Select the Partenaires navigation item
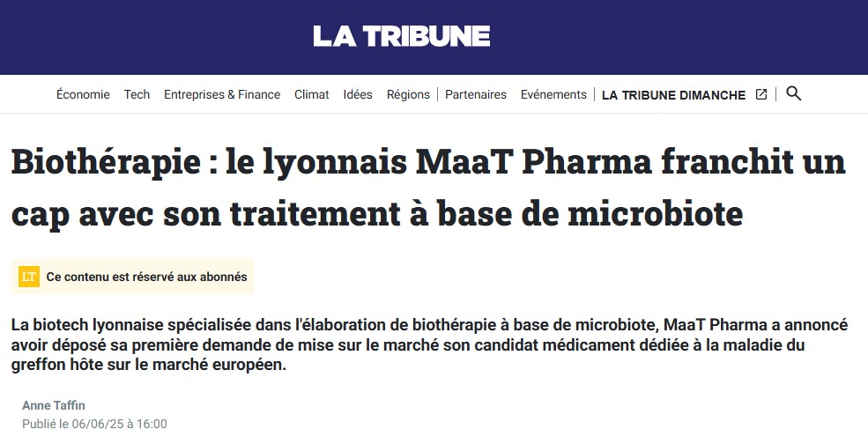The width and height of the screenshot is (868, 444). pyautogui.click(x=476, y=94)
